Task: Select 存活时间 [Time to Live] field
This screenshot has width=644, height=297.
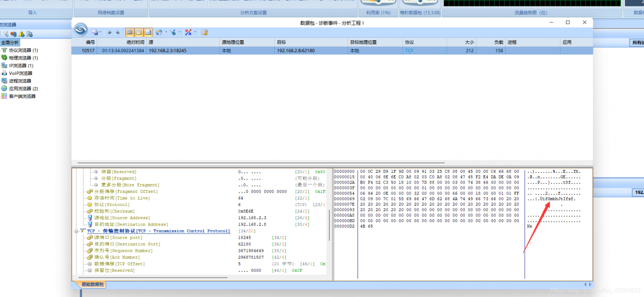Action: [x=122, y=198]
